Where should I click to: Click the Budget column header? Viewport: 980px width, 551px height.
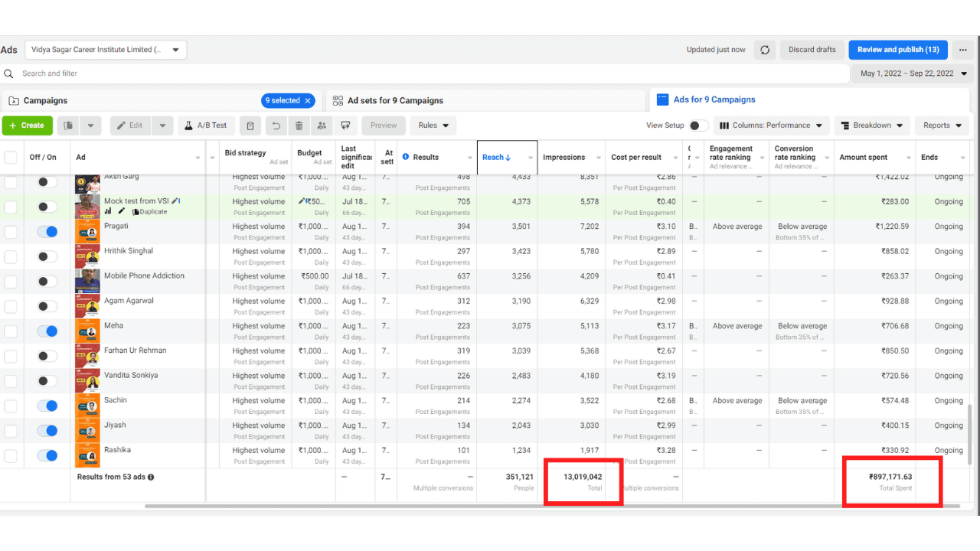point(314,157)
